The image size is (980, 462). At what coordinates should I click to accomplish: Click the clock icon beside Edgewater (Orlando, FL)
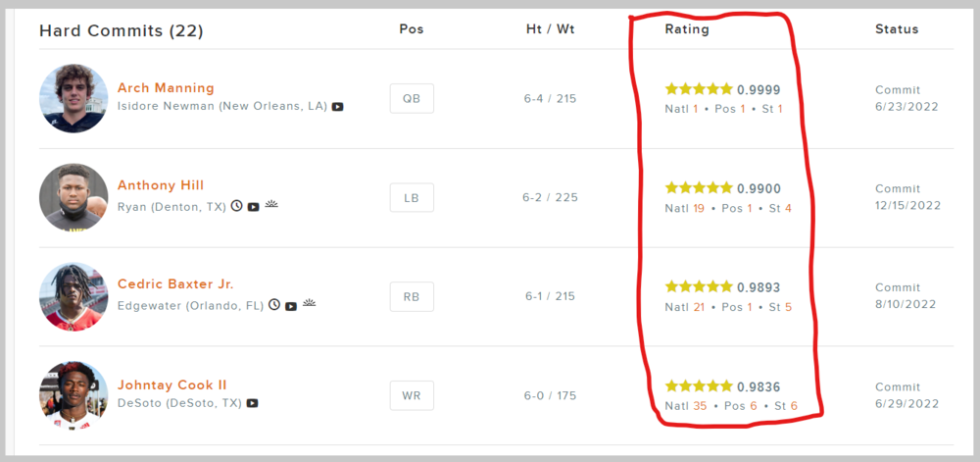[274, 305]
